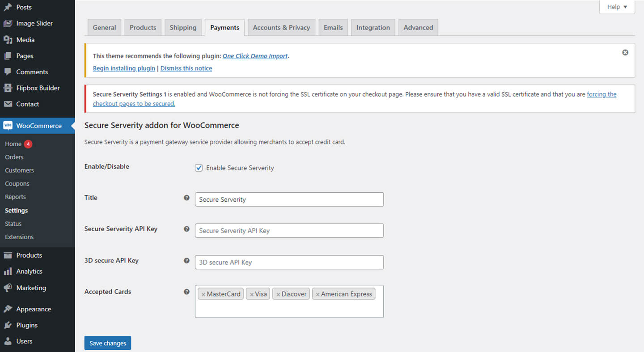Click the Users person icon
644x352 pixels.
click(x=8, y=341)
